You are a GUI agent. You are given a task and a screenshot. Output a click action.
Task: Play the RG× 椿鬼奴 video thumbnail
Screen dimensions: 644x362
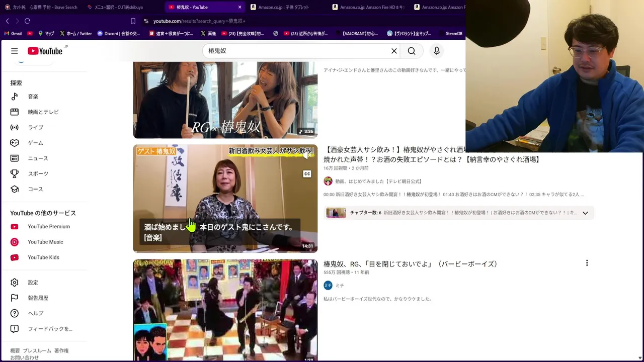coord(225,100)
